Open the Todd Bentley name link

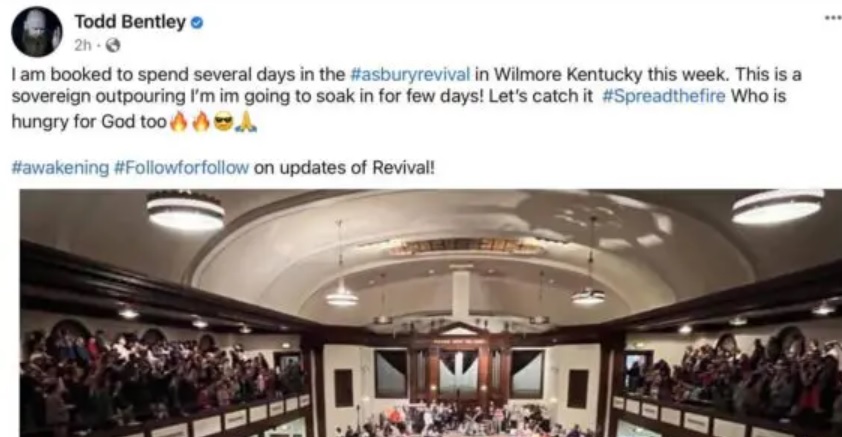coord(129,22)
